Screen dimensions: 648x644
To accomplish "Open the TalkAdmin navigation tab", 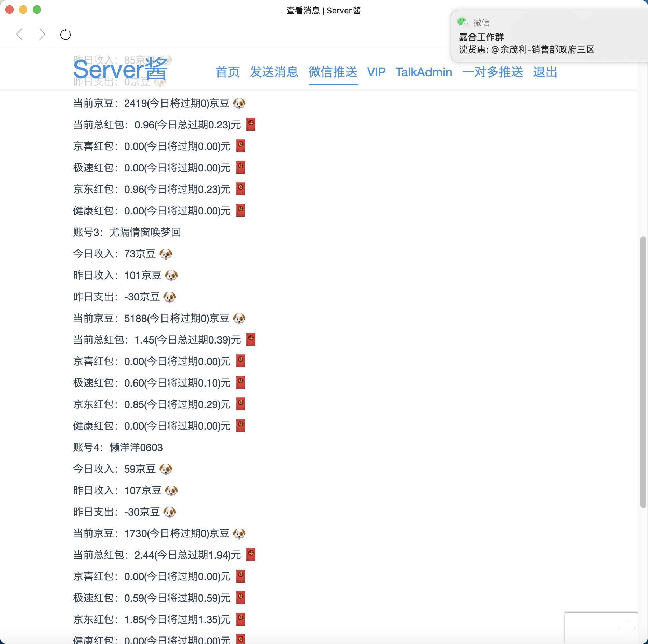I will click(424, 72).
